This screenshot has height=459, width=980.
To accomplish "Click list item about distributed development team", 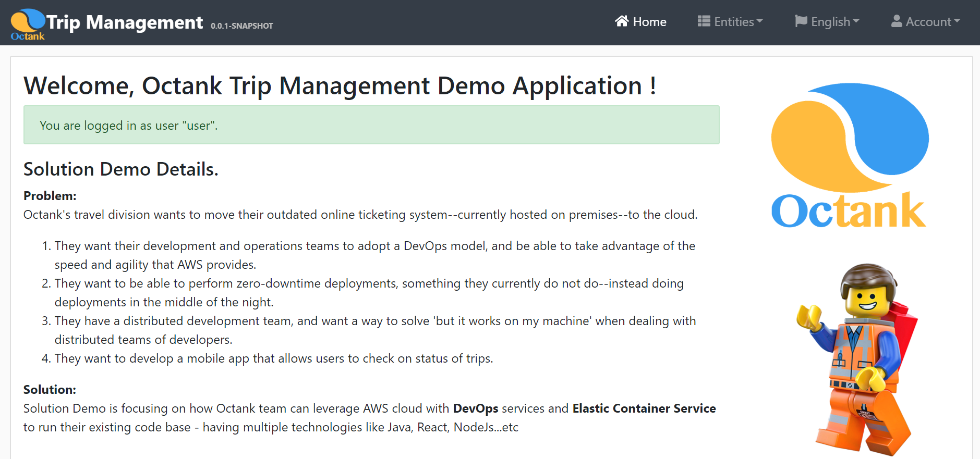I will pos(375,330).
